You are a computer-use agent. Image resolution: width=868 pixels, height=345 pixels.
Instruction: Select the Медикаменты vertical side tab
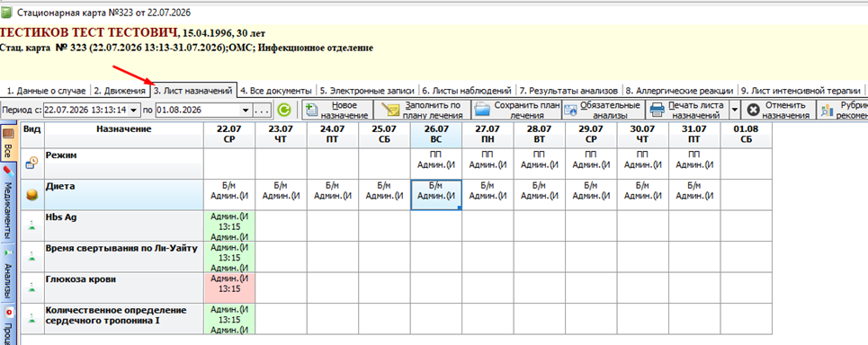pyautogui.click(x=9, y=202)
